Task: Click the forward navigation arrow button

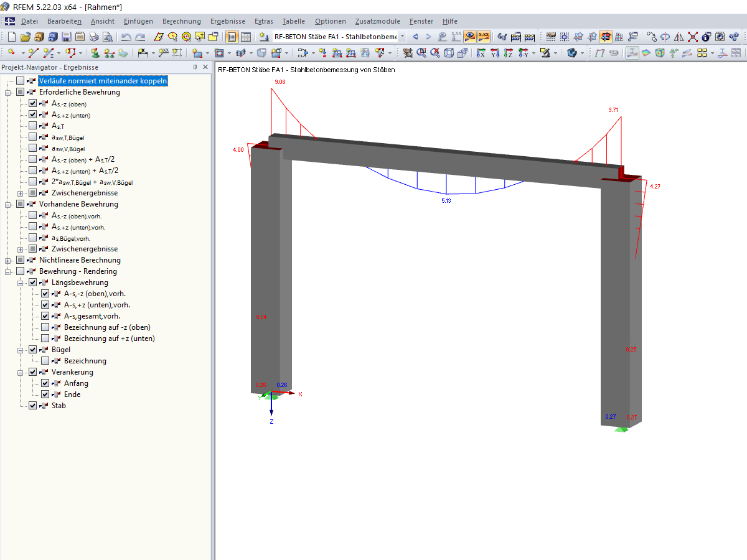Action: pos(428,37)
